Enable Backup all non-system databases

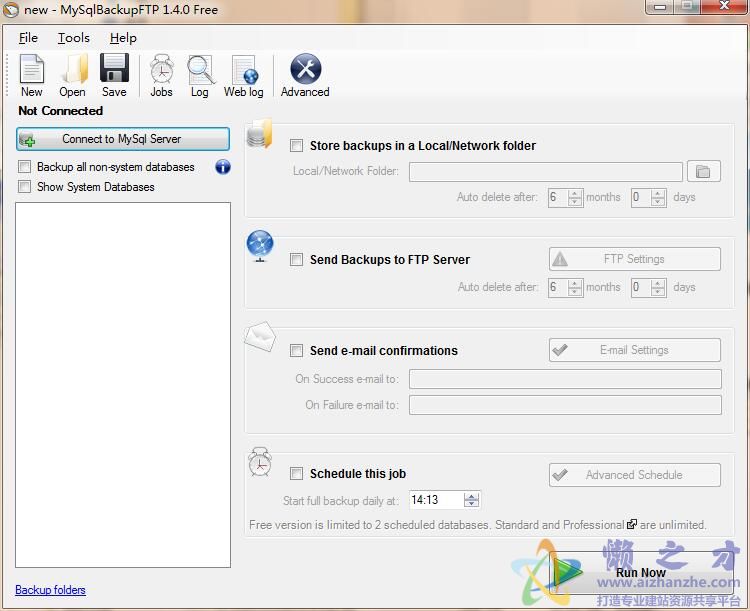tap(24, 167)
